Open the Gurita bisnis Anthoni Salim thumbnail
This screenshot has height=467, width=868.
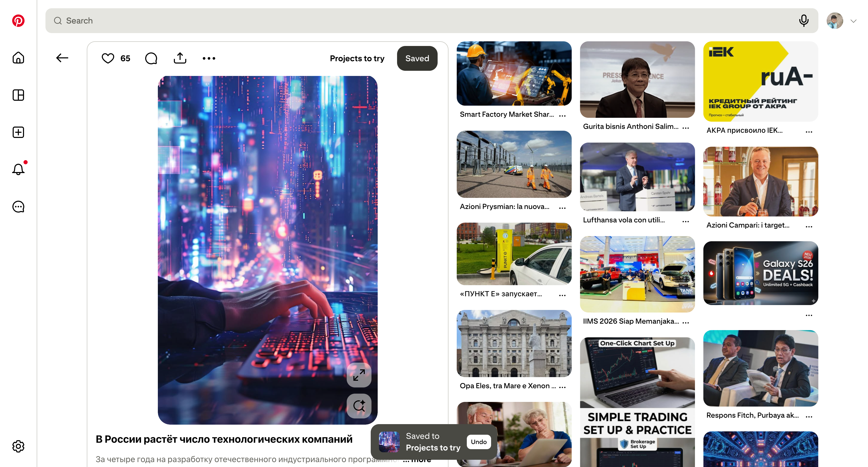pos(637,80)
